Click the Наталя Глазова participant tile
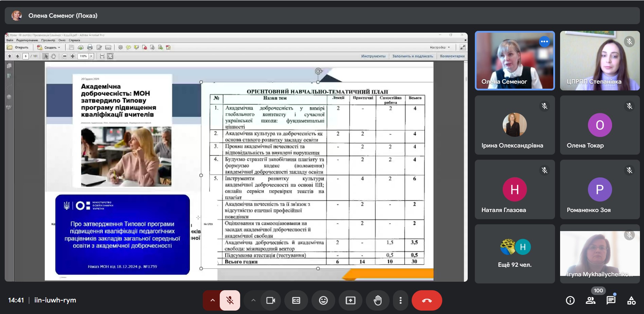The width and height of the screenshot is (644, 314). pyautogui.click(x=515, y=190)
